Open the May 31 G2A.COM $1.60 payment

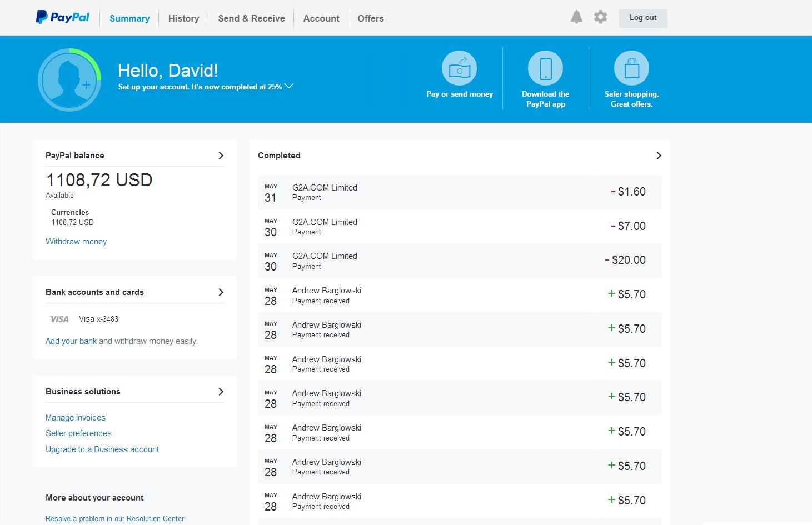point(459,192)
